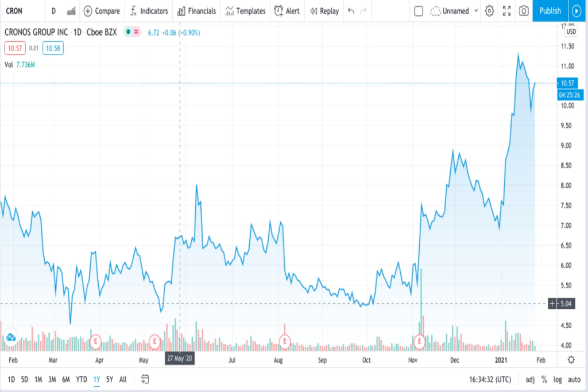Open the 16:34:32 (UTC) timezone menu
The width and height of the screenshot is (588, 392).
[490, 379]
